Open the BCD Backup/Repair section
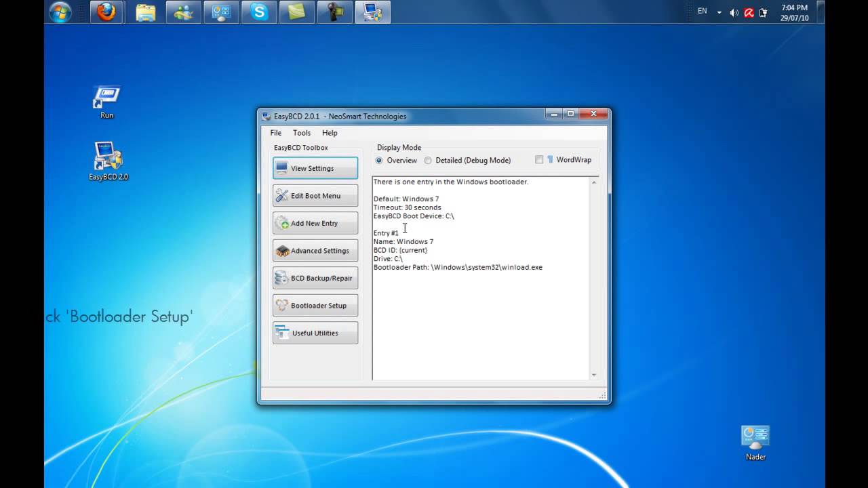The image size is (868, 488). pyautogui.click(x=315, y=278)
